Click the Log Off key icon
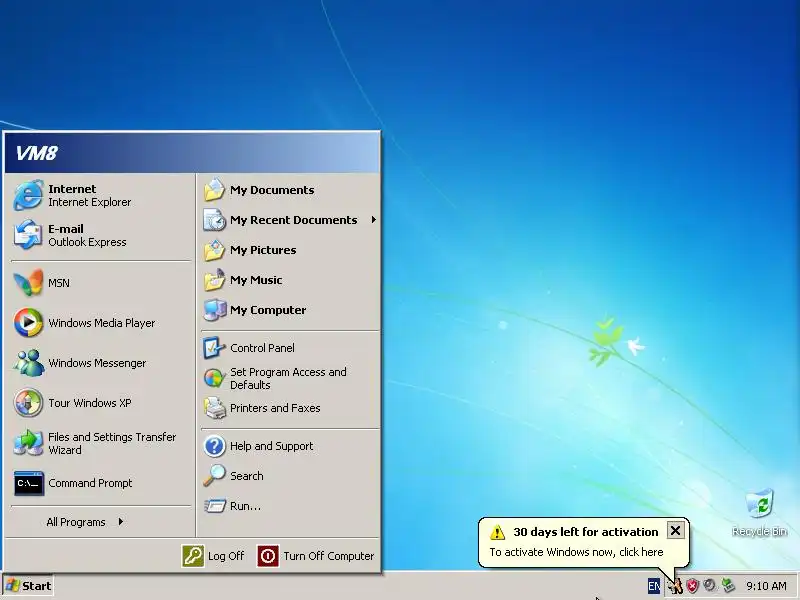This screenshot has width=800, height=600. 193,556
